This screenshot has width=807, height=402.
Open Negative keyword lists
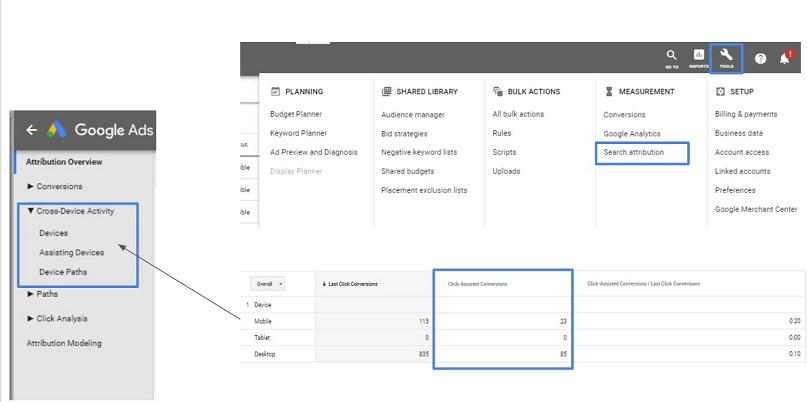pyautogui.click(x=419, y=152)
